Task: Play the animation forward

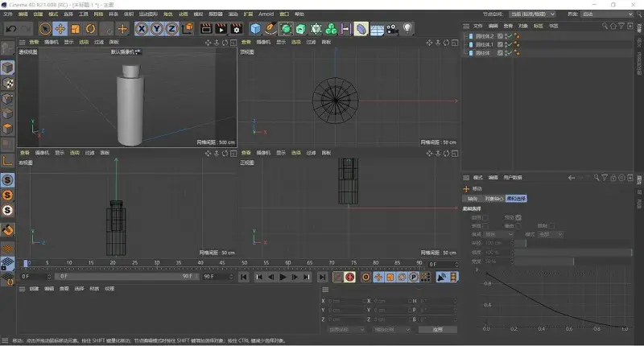Action: [283, 277]
